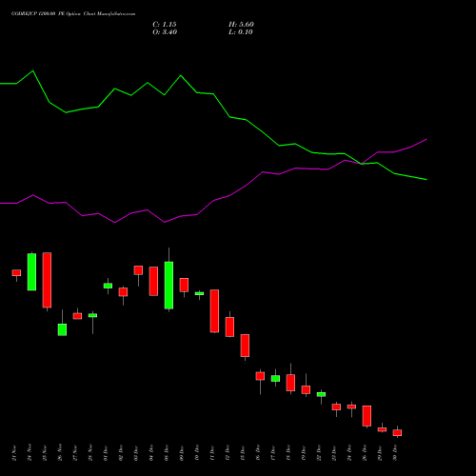Click the tall red candlestick for 25 Nov
Image resolution: width=476 pixels, height=476 pixels.
(47, 280)
